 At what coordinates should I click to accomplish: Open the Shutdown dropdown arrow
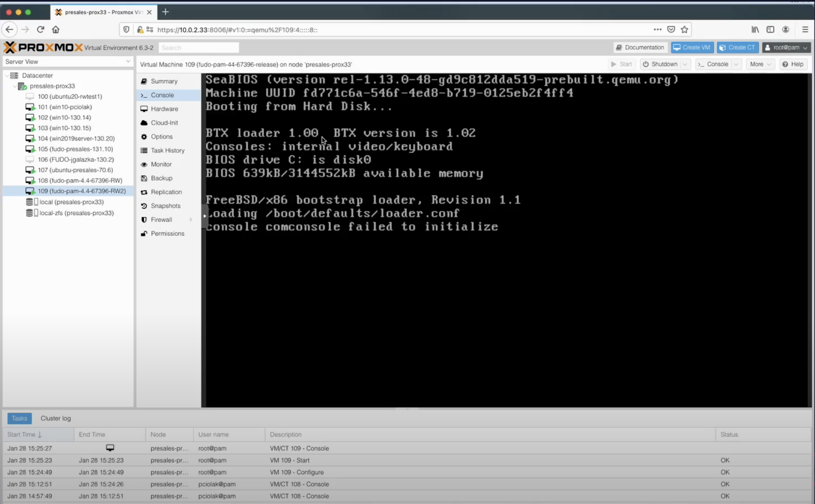pos(685,64)
